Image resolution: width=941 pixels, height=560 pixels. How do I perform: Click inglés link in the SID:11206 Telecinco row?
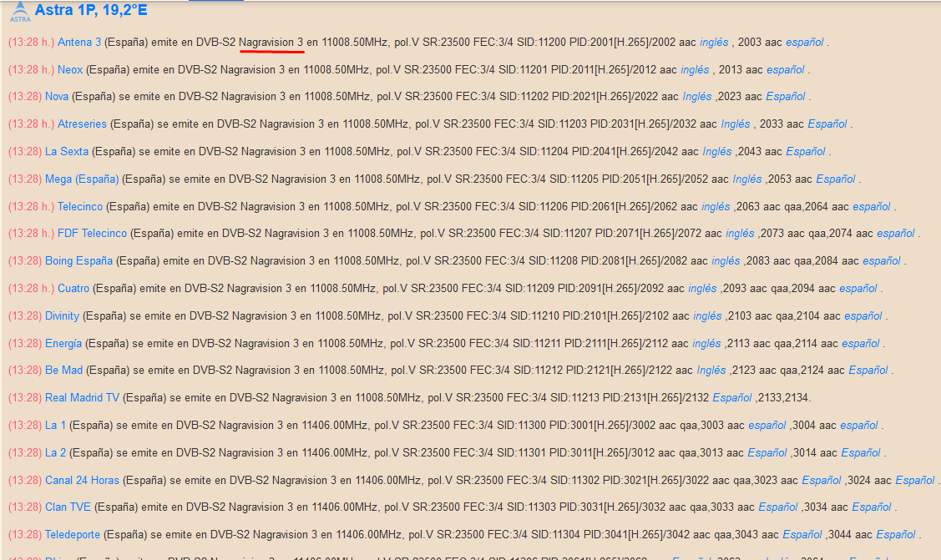pyautogui.click(x=716, y=207)
